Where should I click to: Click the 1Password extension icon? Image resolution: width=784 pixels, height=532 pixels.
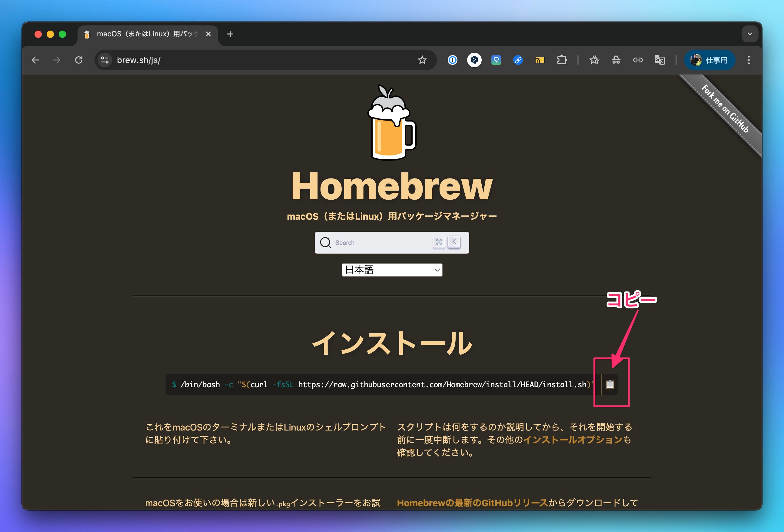pyautogui.click(x=452, y=60)
